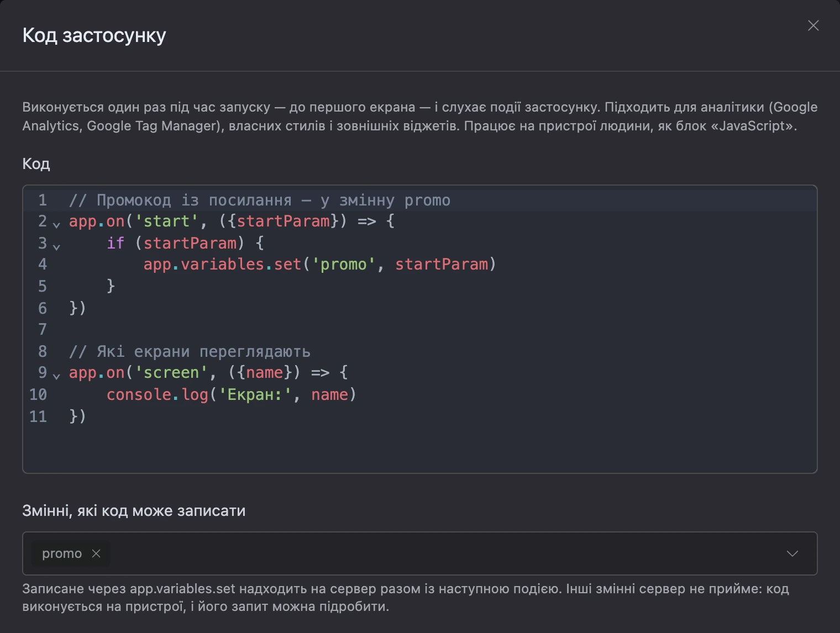
Task: Open the writable variables dropdown
Action: point(792,553)
